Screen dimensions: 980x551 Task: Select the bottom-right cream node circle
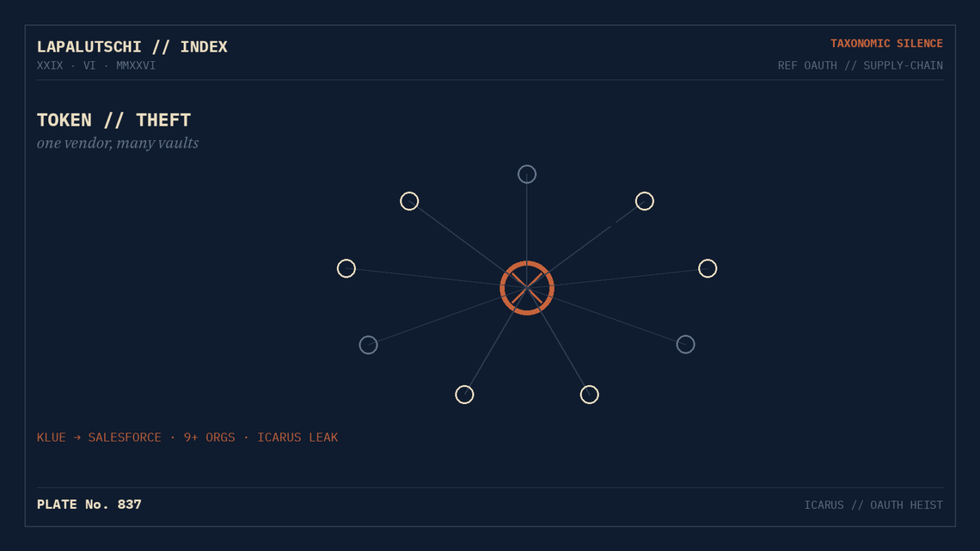tap(589, 395)
